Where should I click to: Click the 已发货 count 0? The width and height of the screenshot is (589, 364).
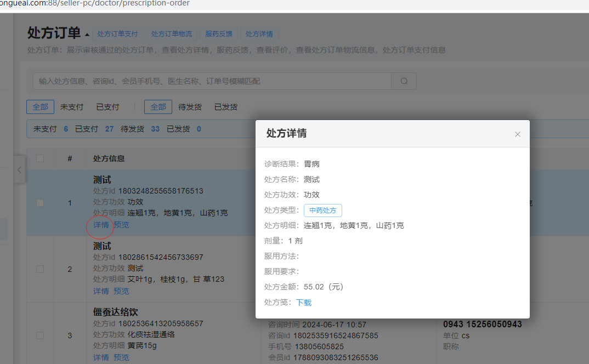pos(199,129)
